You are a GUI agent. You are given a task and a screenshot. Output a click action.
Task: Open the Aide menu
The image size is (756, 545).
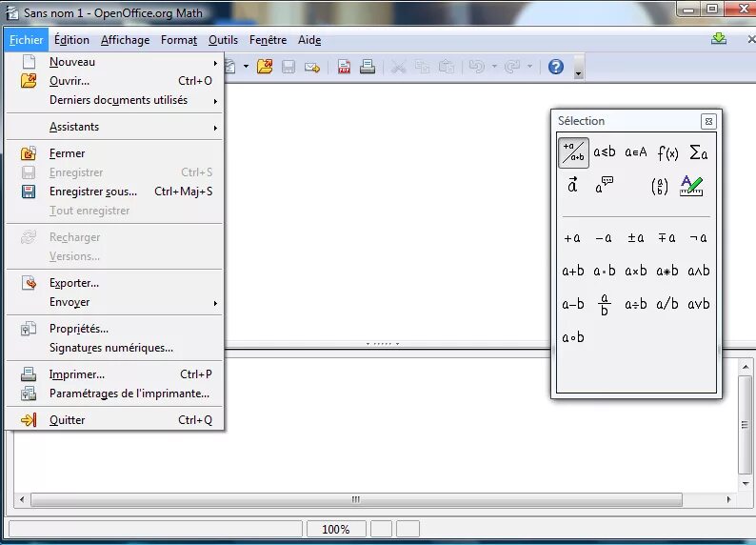click(x=309, y=40)
